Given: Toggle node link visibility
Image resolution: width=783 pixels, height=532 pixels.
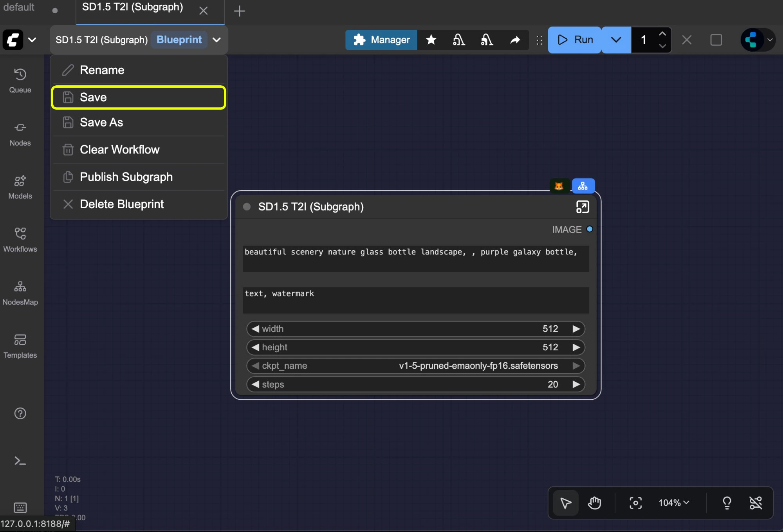Looking at the screenshot, I should pos(756,503).
